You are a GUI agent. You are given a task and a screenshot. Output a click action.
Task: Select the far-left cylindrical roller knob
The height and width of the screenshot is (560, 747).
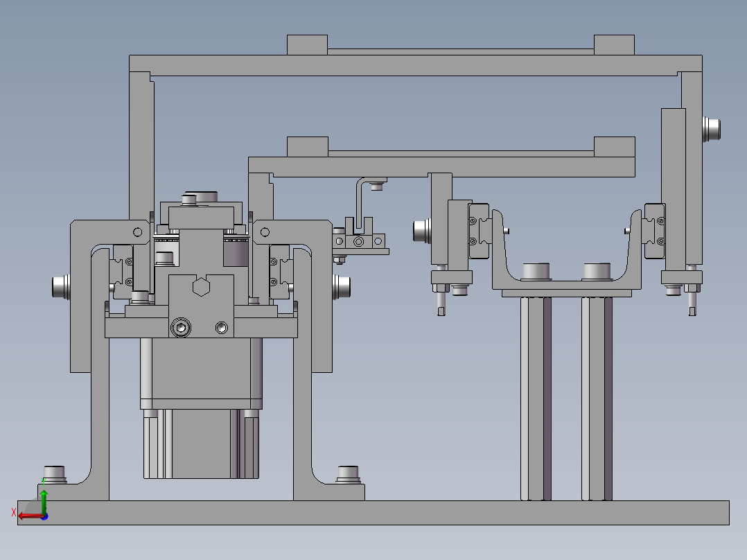click(x=61, y=287)
